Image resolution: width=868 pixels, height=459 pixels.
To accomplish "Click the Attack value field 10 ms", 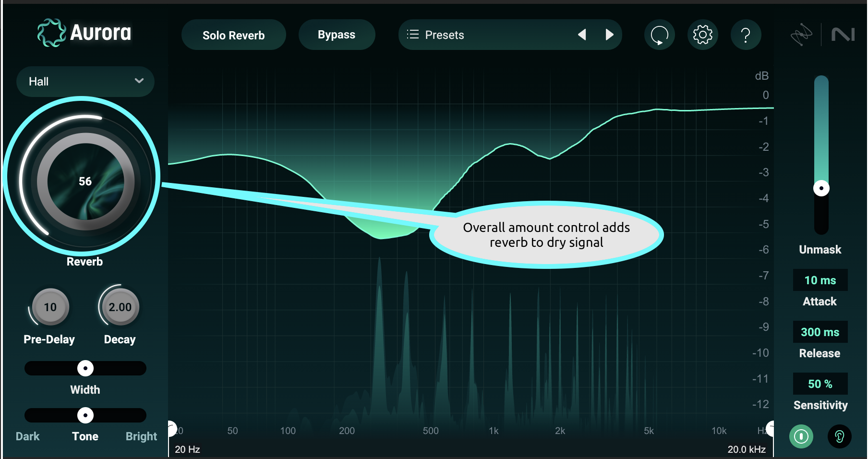I will (x=820, y=280).
